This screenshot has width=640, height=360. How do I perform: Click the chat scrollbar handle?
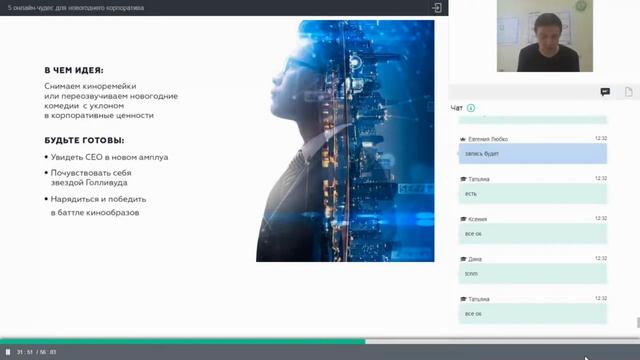coord(638,322)
